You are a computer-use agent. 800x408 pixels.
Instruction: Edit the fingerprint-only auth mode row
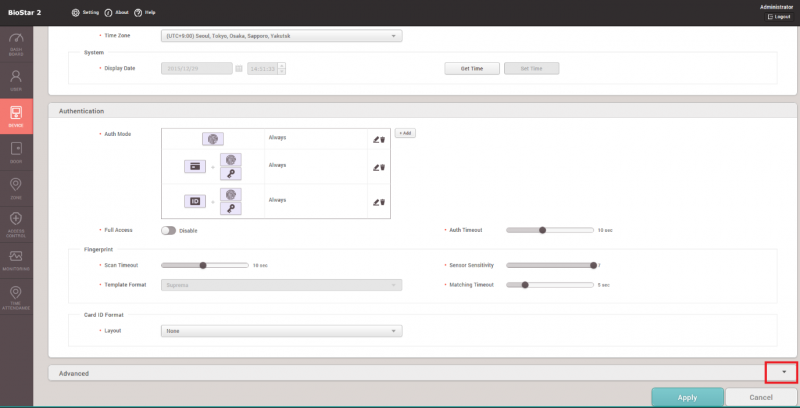click(x=376, y=140)
